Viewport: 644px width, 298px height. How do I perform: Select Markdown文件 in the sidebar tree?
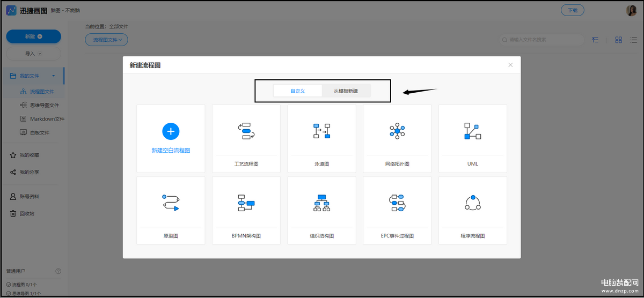42,118
